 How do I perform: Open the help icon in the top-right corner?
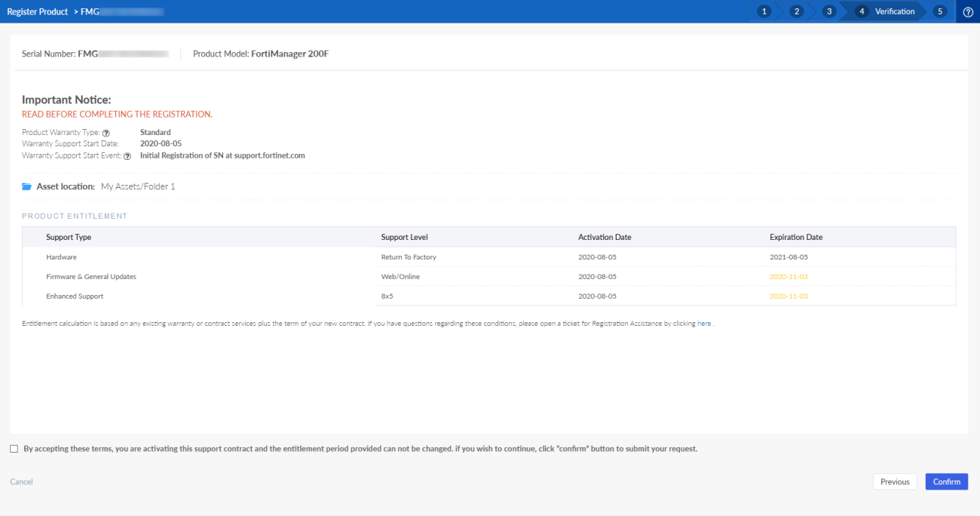pyautogui.click(x=968, y=11)
